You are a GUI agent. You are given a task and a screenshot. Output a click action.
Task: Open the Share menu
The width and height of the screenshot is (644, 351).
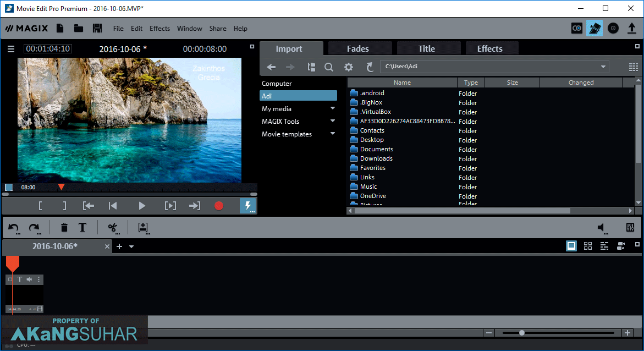tap(218, 29)
